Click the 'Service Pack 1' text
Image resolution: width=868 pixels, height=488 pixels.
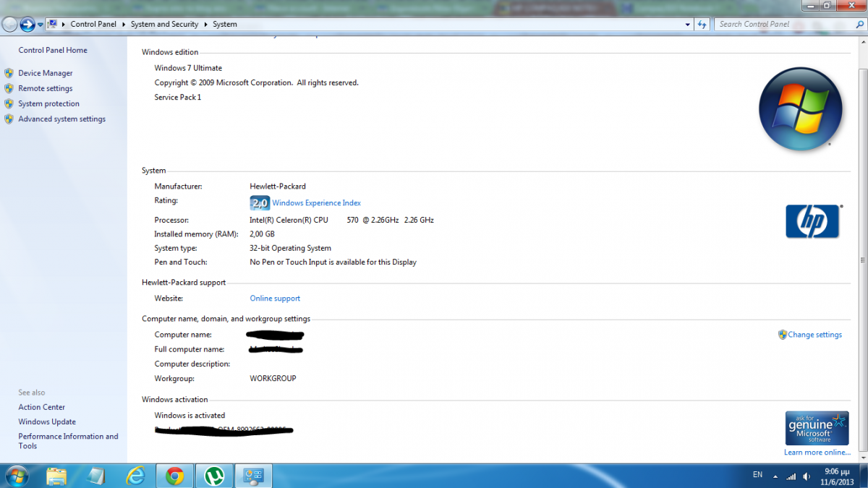pos(178,97)
